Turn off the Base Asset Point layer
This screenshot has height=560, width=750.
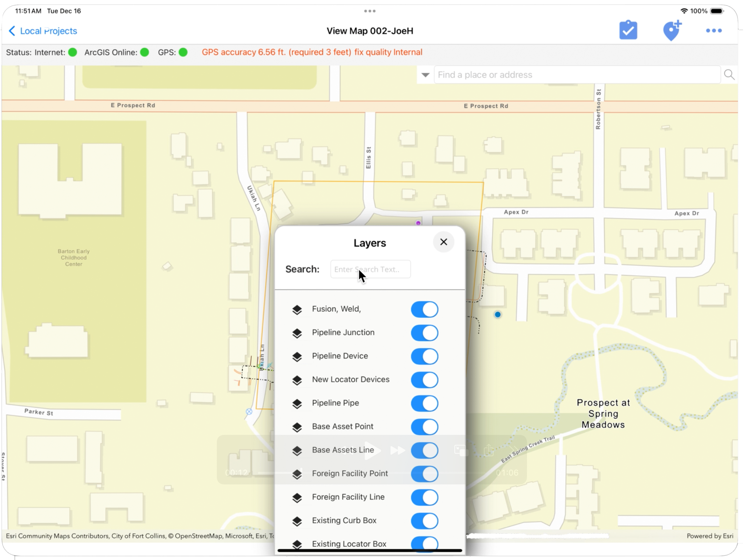click(424, 427)
